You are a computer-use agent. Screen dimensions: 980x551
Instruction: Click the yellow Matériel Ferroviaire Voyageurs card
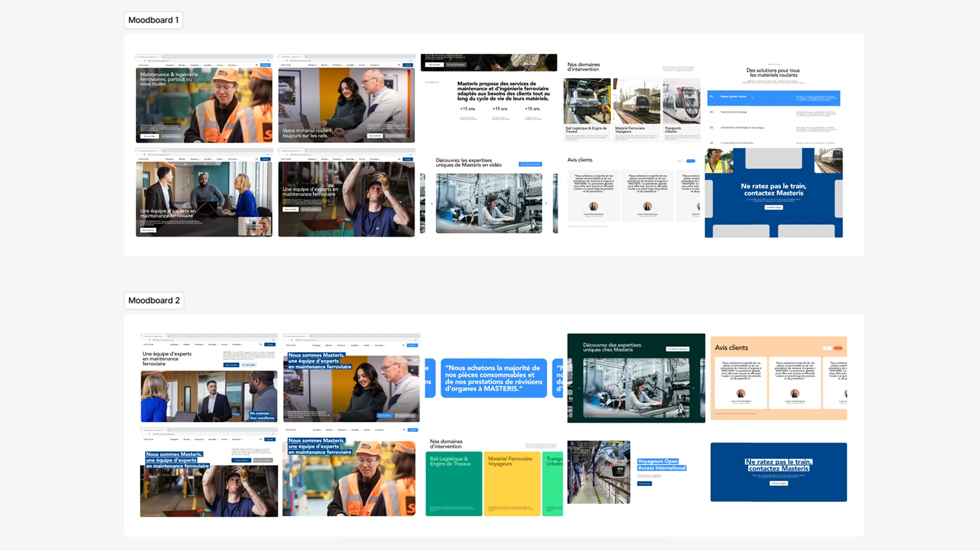point(512,483)
